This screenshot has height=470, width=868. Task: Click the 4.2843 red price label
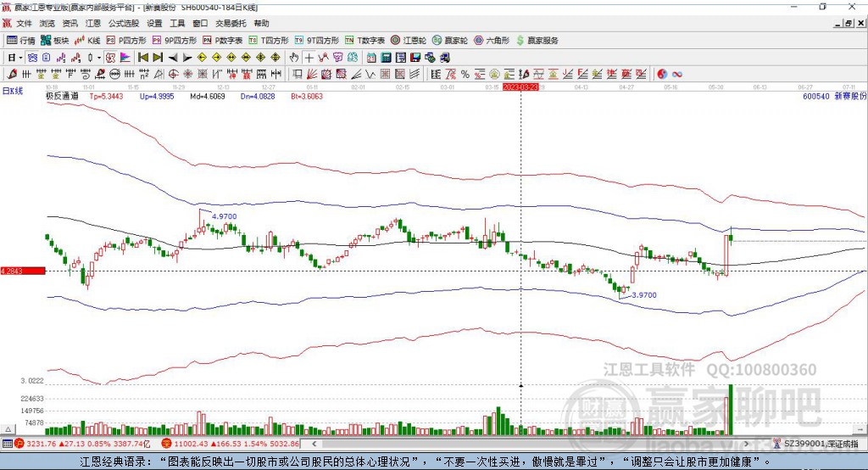(x=23, y=271)
